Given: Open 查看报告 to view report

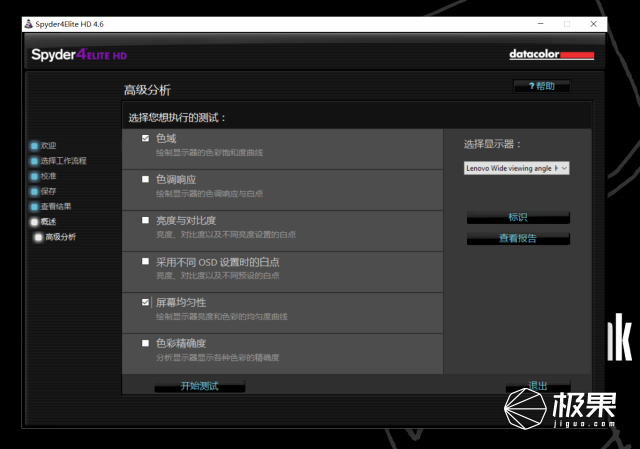Looking at the screenshot, I should 518,238.
